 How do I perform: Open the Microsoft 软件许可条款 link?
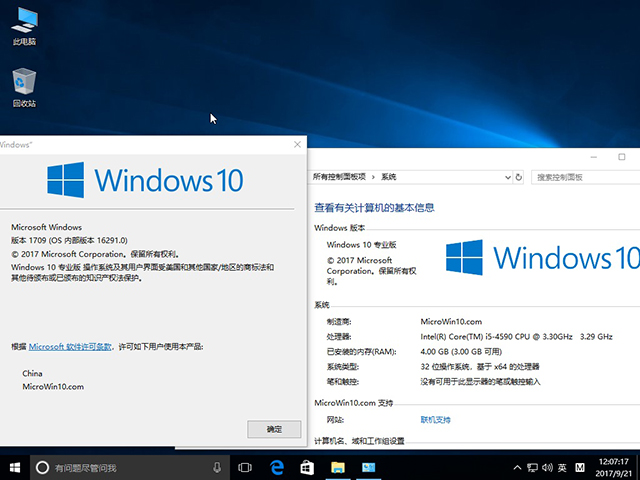click(70, 346)
